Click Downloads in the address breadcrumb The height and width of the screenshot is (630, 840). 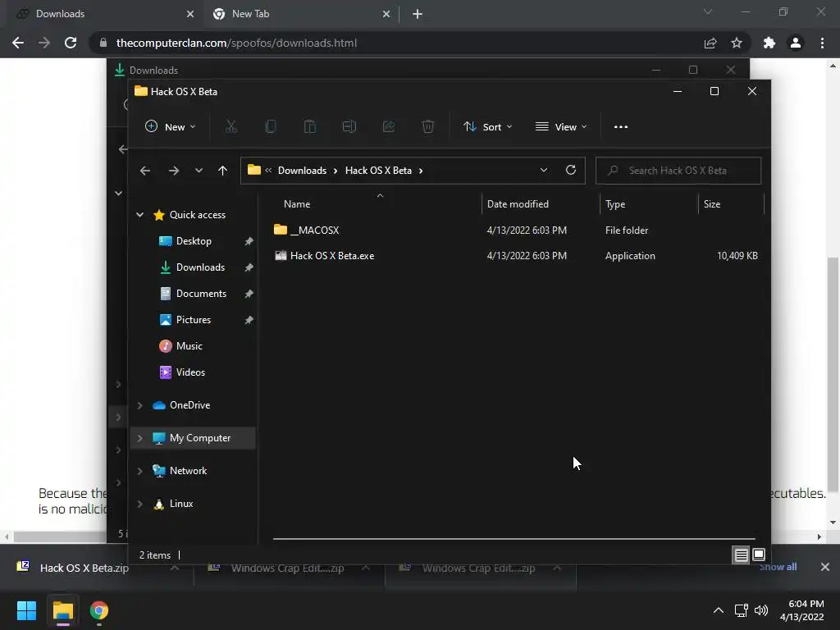pyautogui.click(x=302, y=171)
